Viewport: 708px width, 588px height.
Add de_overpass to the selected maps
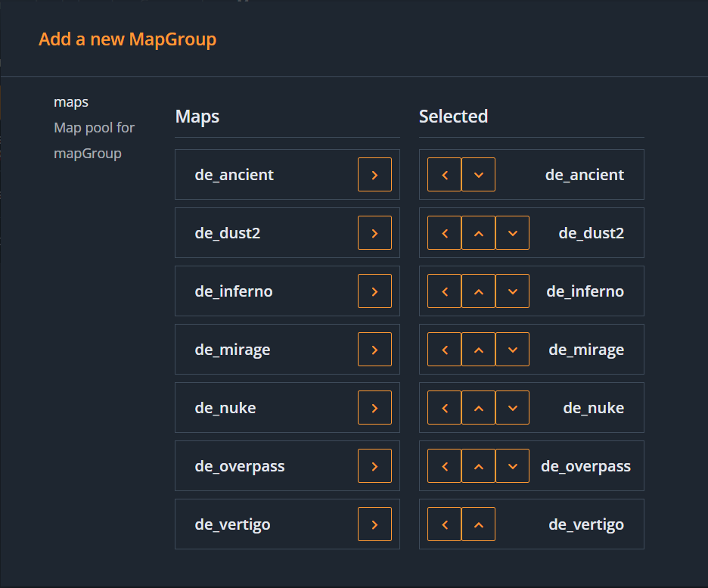[x=374, y=466]
